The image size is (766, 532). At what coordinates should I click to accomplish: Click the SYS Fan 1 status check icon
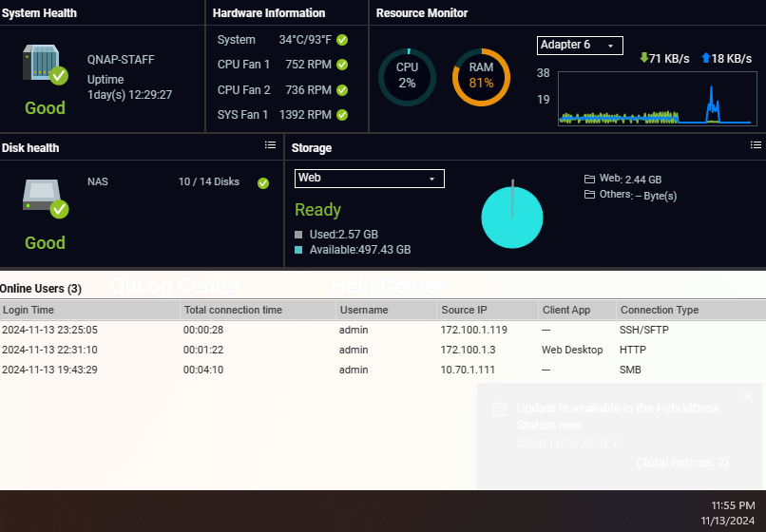click(x=342, y=115)
